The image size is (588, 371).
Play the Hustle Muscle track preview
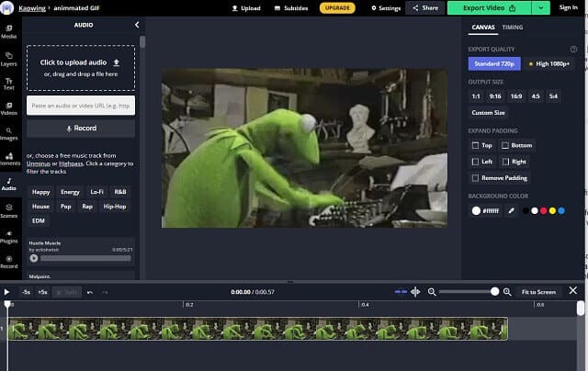[34, 258]
